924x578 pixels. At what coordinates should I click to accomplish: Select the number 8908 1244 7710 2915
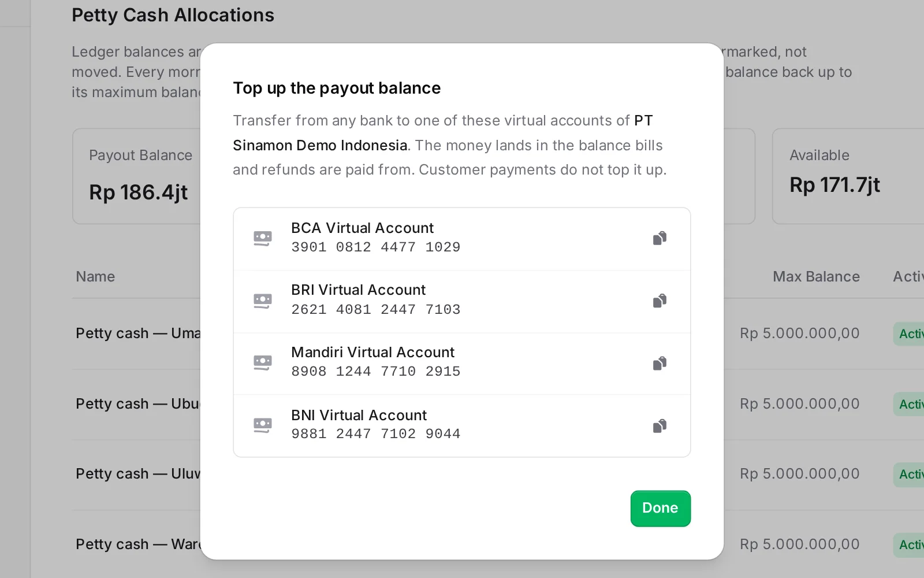click(375, 372)
